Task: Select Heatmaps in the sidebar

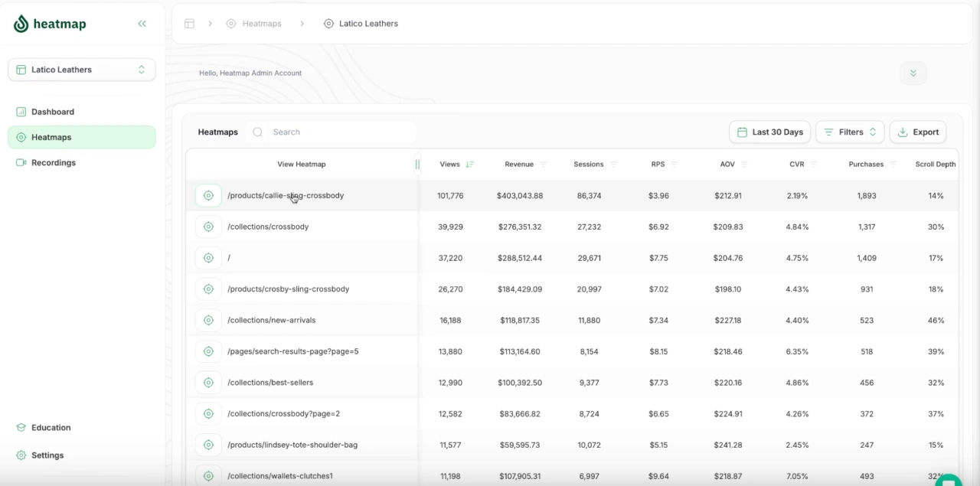Action: (82, 138)
